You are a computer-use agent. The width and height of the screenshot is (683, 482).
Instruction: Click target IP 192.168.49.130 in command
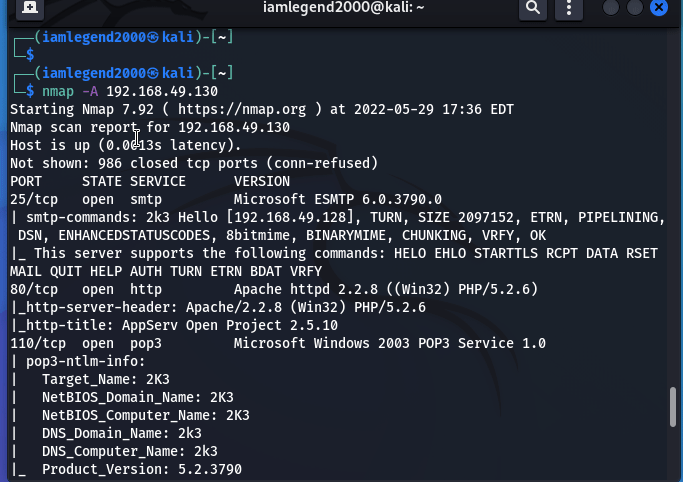tap(162, 91)
